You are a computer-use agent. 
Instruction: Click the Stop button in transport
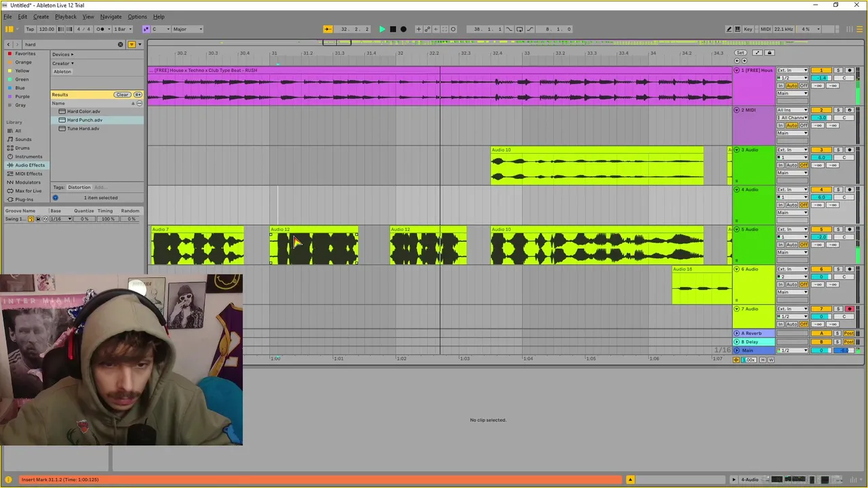393,29
